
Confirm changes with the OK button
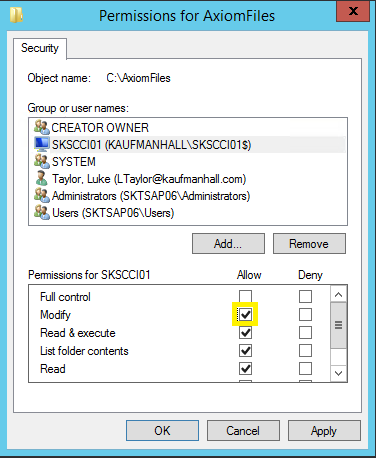162,430
